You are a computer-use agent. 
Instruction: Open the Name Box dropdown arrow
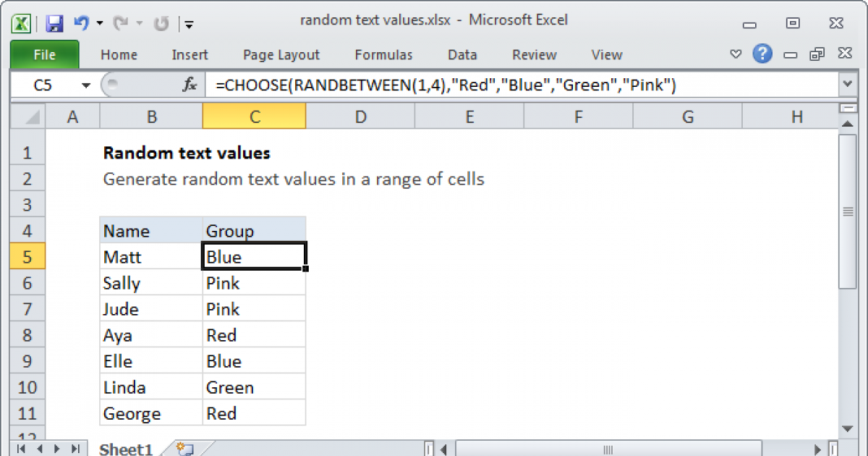click(86, 85)
